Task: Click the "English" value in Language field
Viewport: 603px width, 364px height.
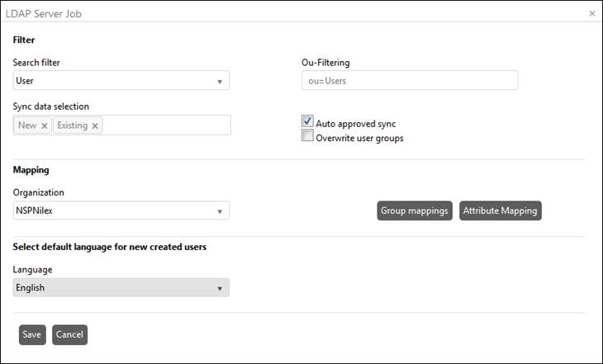Action: [31, 288]
